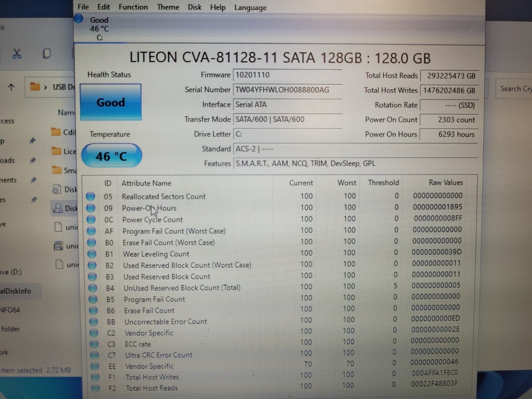
Task: Expand the File Explorer address path chevron
Action: [x=46, y=87]
